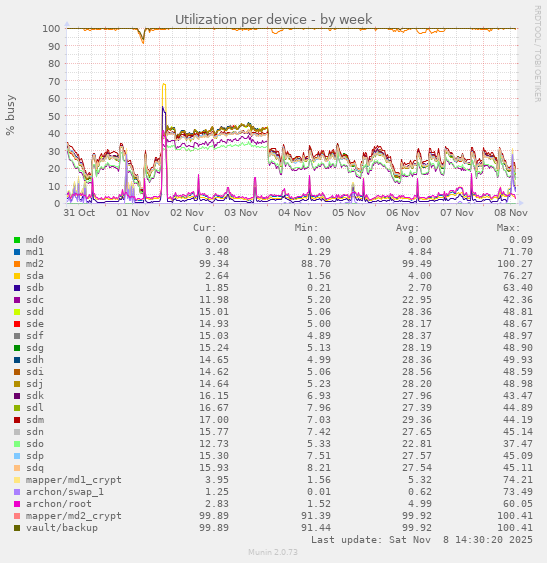Click the 'vault/backup' legend label
The height and width of the screenshot is (563, 547).
tap(62, 528)
